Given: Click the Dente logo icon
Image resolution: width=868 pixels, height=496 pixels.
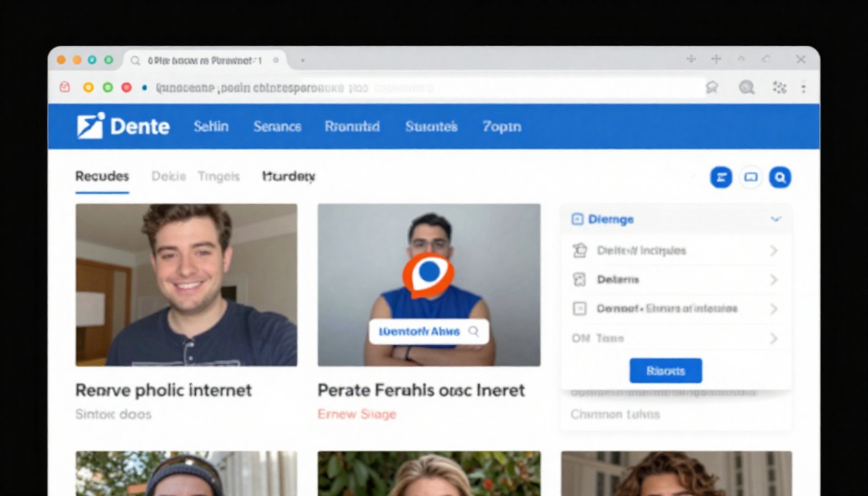Looking at the screenshot, I should coord(90,126).
